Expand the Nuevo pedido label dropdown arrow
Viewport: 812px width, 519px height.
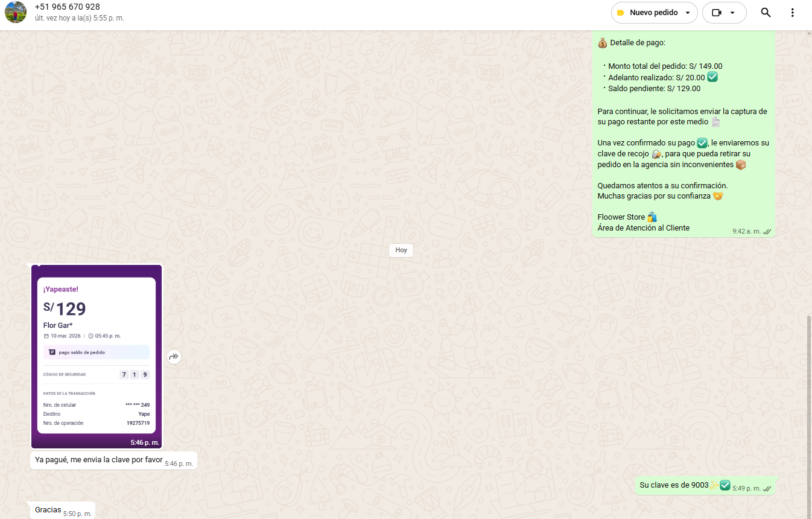coord(688,13)
